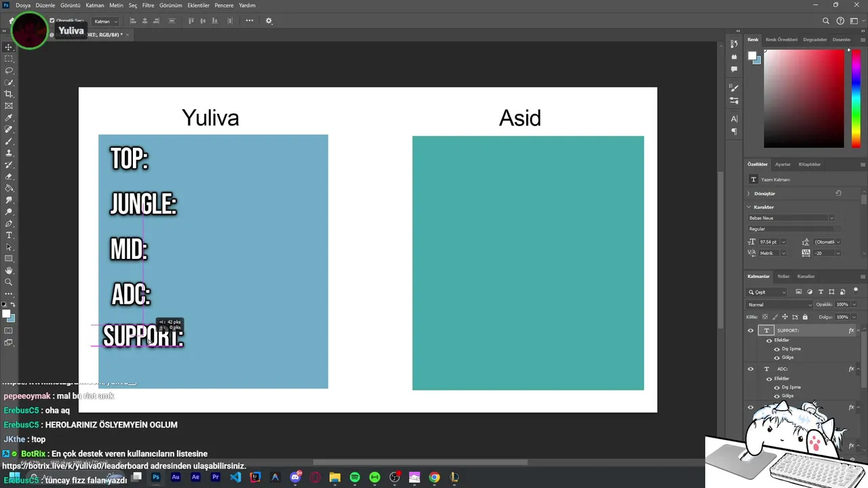Select the Horizontal Type tool
The image size is (868, 488).
point(9,235)
